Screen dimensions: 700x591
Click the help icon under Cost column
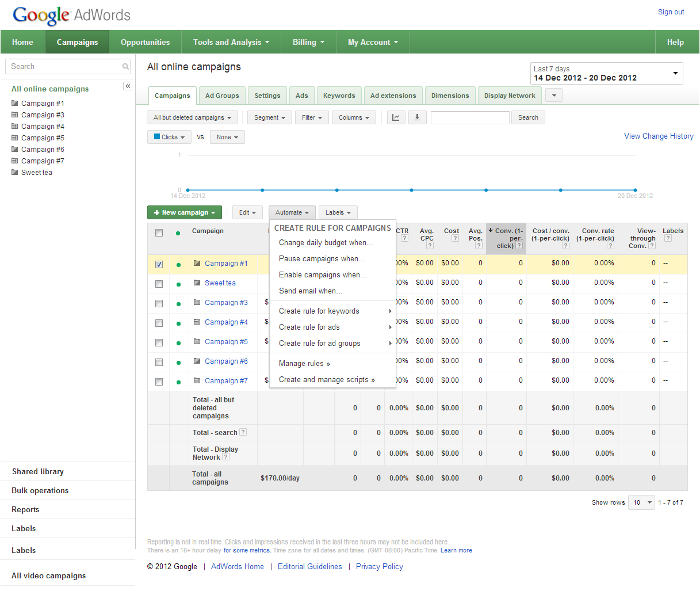tap(455, 238)
